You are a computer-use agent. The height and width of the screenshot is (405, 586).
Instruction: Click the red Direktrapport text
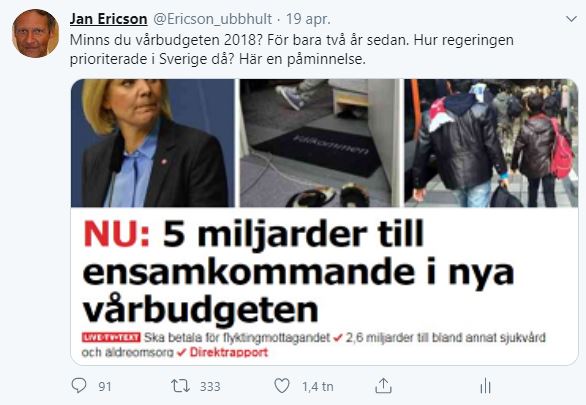coord(229,352)
